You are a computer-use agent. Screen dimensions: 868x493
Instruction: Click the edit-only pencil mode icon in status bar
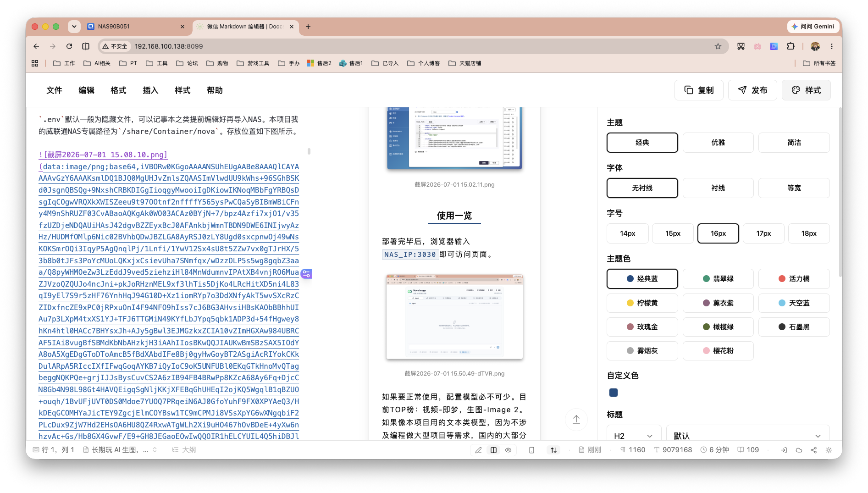[x=478, y=450]
